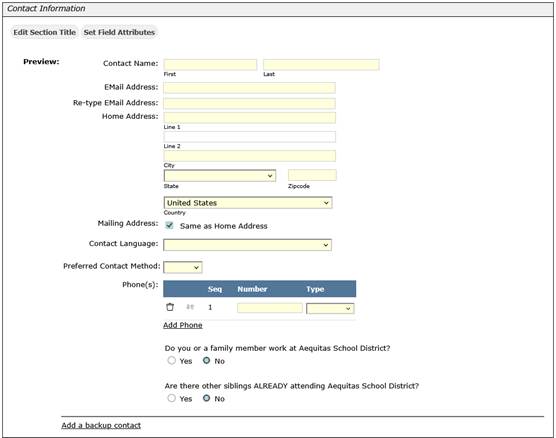Click the EMail Address input field
This screenshot has width=556, height=438.
coord(250,88)
